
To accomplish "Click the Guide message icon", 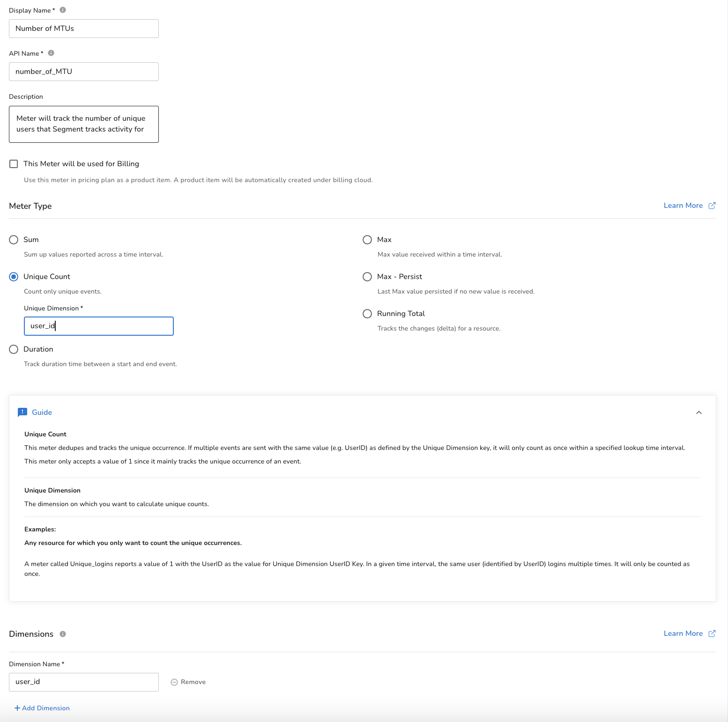I will (x=22, y=412).
